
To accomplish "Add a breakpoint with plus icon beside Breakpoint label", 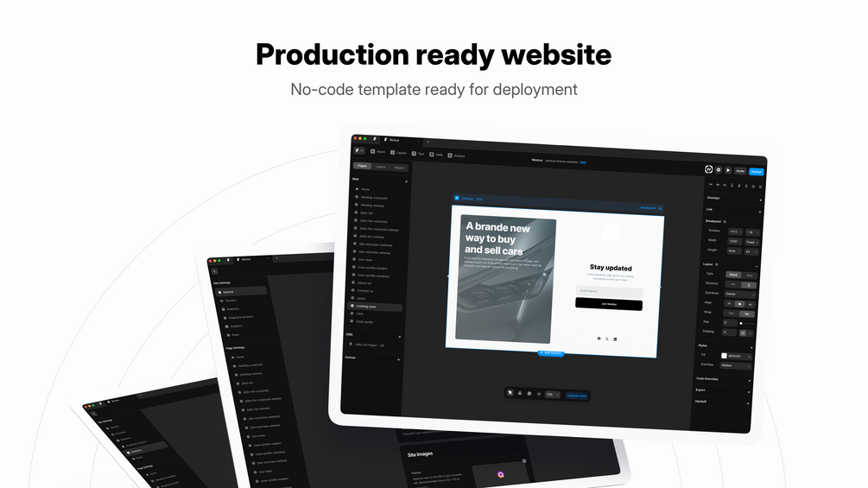I will pyautogui.click(x=660, y=209).
